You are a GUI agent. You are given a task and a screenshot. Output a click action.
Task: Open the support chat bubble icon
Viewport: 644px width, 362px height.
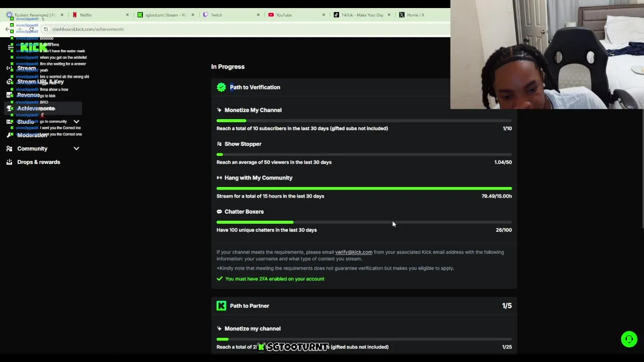click(x=629, y=339)
